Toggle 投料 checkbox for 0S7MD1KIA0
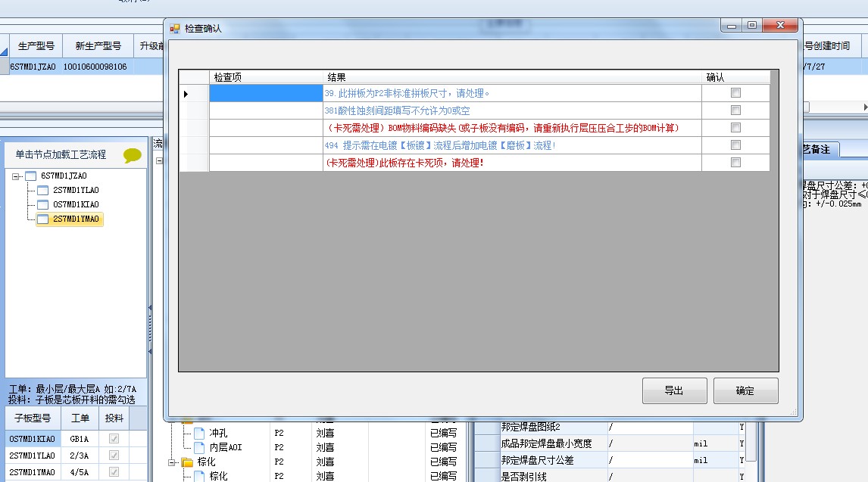 coord(114,438)
